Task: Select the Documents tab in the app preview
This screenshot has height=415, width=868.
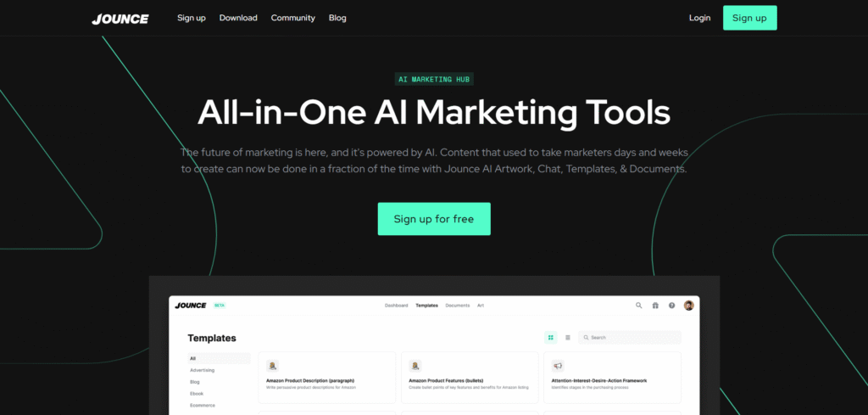Action: pos(457,306)
